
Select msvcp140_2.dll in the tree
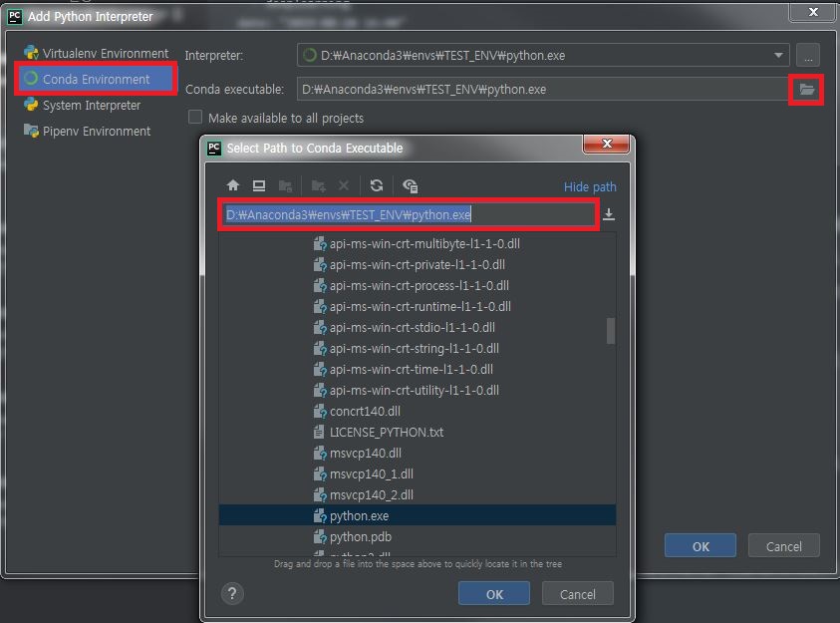[372, 495]
